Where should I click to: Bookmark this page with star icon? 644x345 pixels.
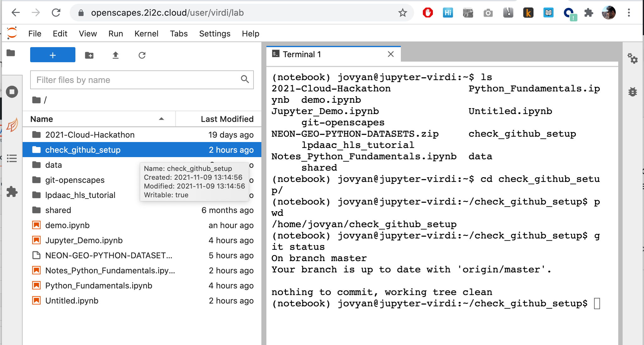pyautogui.click(x=402, y=13)
